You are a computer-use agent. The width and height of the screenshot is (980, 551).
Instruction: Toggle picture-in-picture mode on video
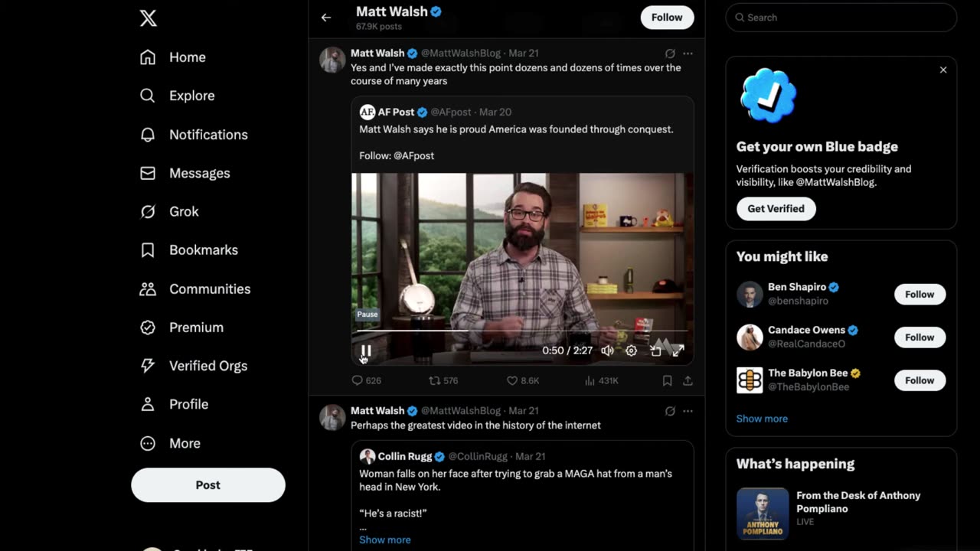(x=655, y=350)
